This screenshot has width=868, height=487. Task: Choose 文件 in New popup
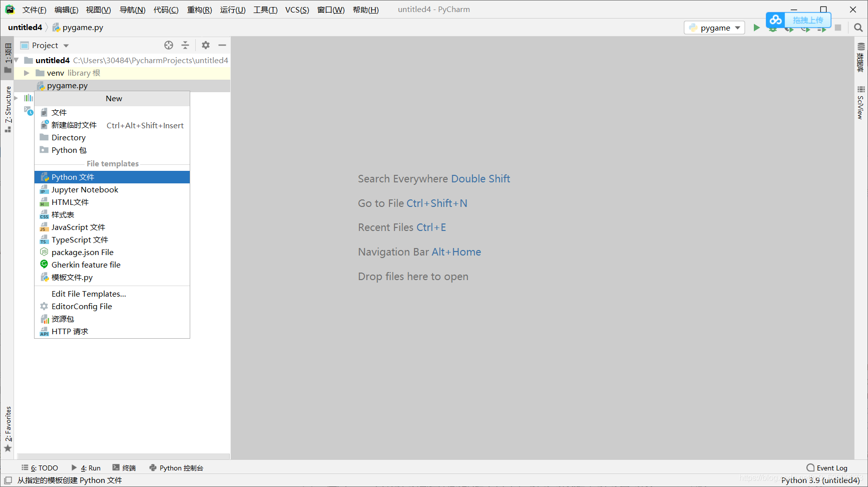click(112, 113)
